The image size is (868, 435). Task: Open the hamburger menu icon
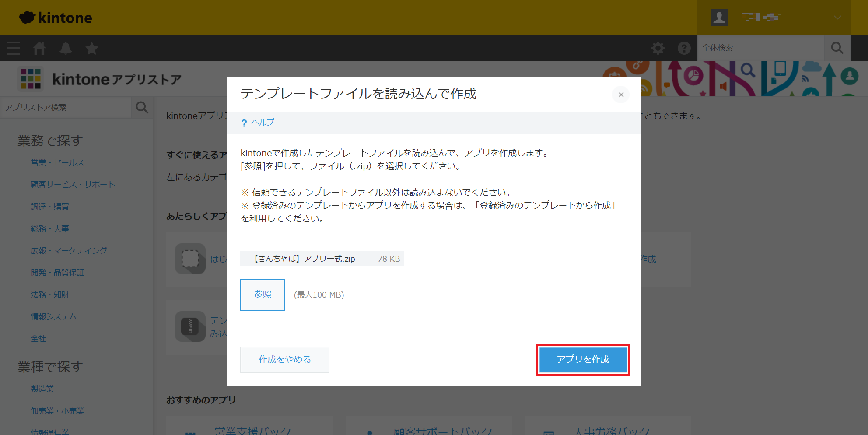point(13,48)
